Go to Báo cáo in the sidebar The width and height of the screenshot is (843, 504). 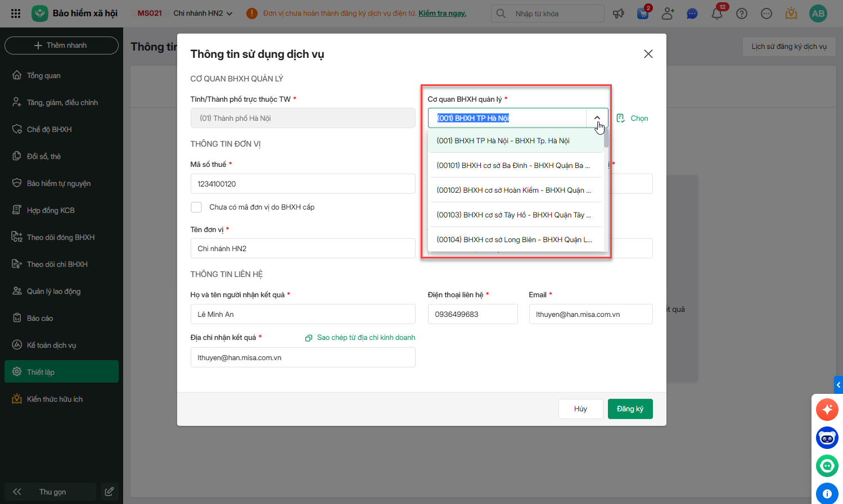click(x=40, y=318)
